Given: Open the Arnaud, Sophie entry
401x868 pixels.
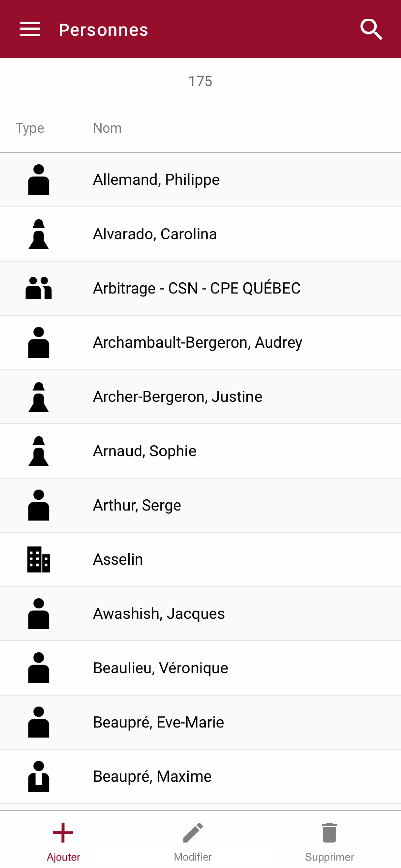Looking at the screenshot, I should coord(200,451).
